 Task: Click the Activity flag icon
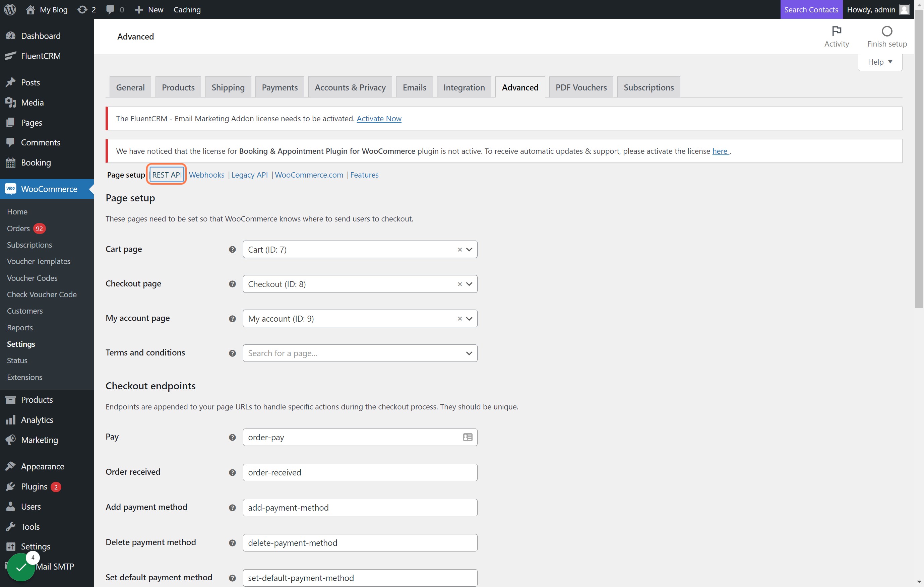pos(837,31)
